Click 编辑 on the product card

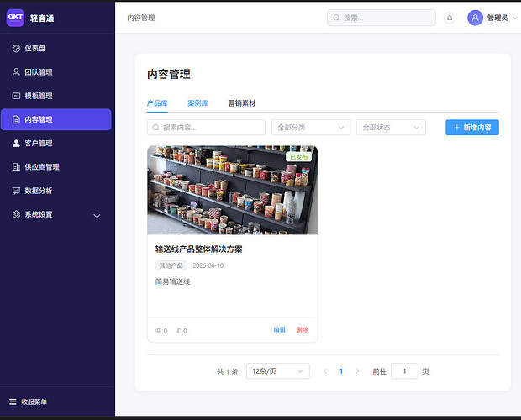[x=280, y=330]
